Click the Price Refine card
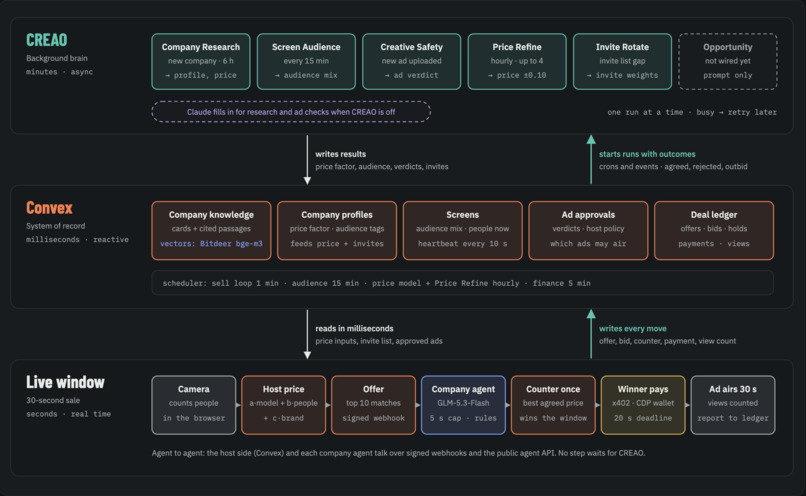This screenshot has height=496, width=806. coord(517,62)
